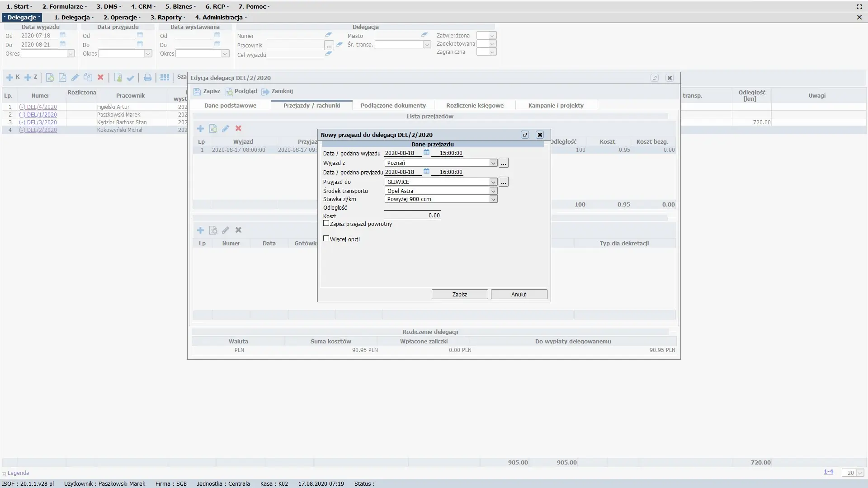Open the Wyjazd z dropdown
868x488 pixels.
click(493, 163)
